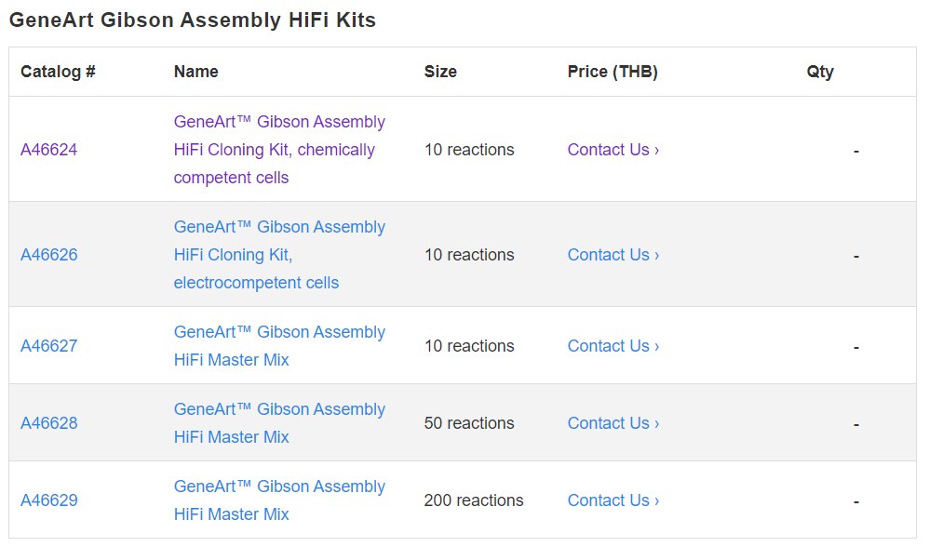Screen dimensions: 929x560
Task: Click the Price (THB) column header
Action: [x=613, y=72]
